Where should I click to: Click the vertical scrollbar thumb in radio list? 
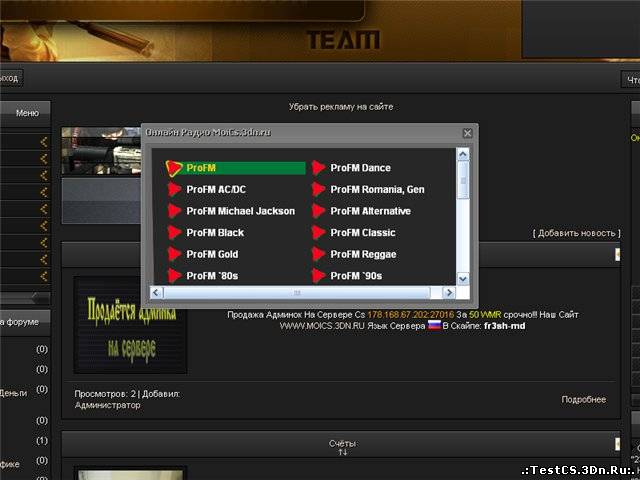point(463,180)
